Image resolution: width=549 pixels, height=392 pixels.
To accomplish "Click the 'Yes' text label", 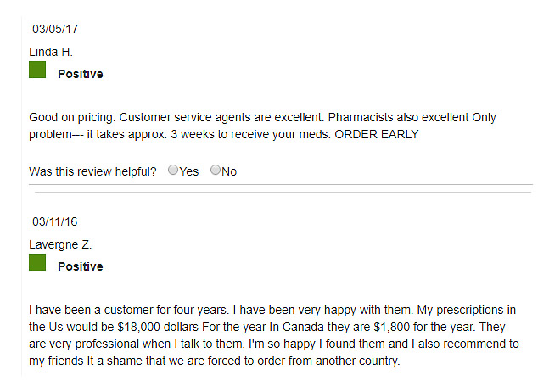I will tap(189, 171).
